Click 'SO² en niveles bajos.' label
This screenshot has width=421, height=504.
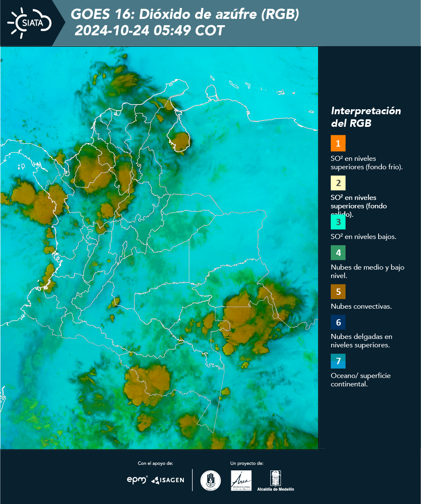click(x=363, y=236)
